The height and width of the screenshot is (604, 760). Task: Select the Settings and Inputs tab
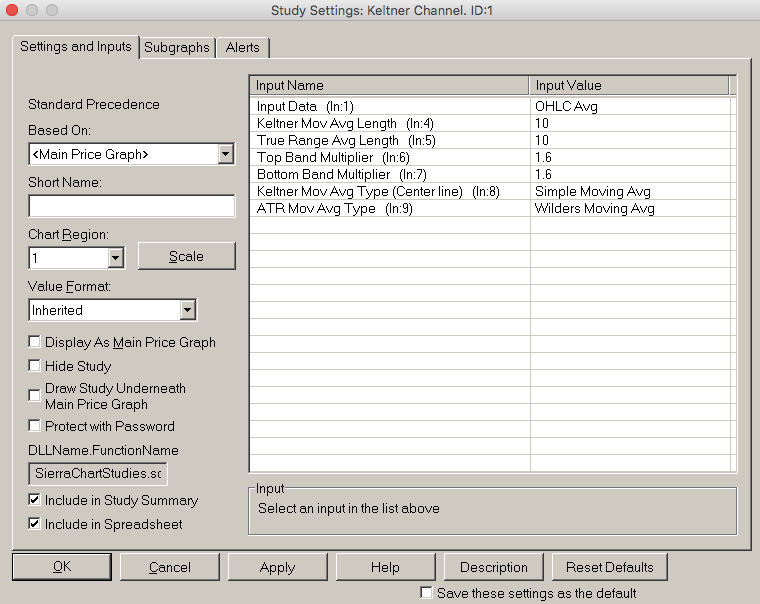click(75, 46)
